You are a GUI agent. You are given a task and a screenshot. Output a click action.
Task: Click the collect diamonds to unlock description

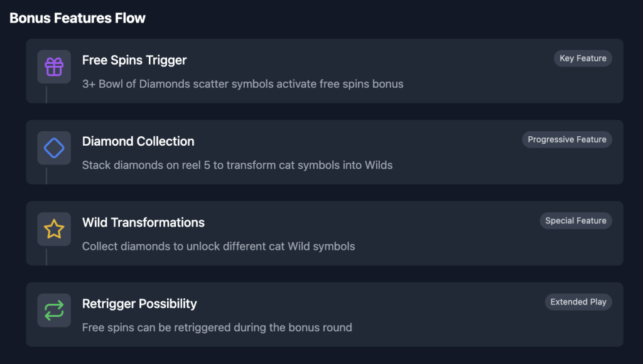click(219, 247)
